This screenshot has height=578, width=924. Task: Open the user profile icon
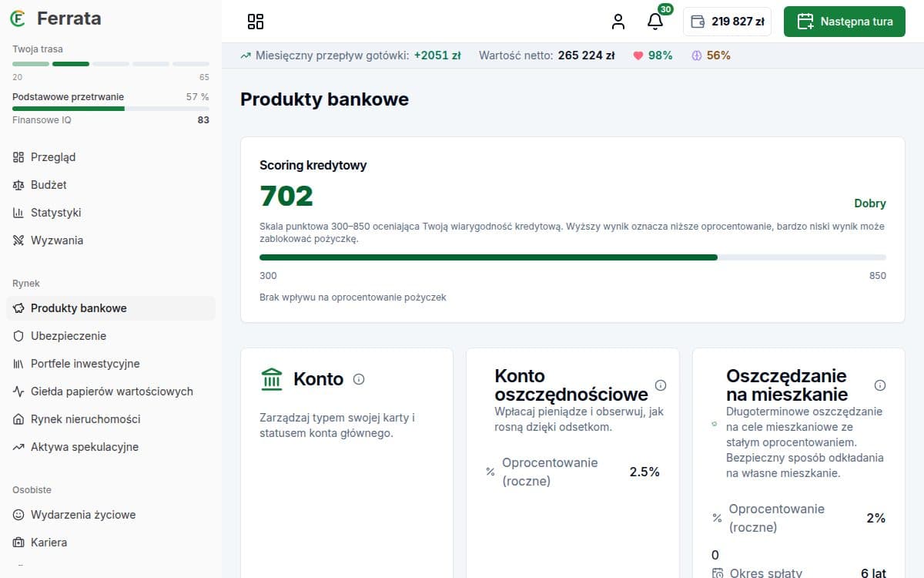point(618,22)
